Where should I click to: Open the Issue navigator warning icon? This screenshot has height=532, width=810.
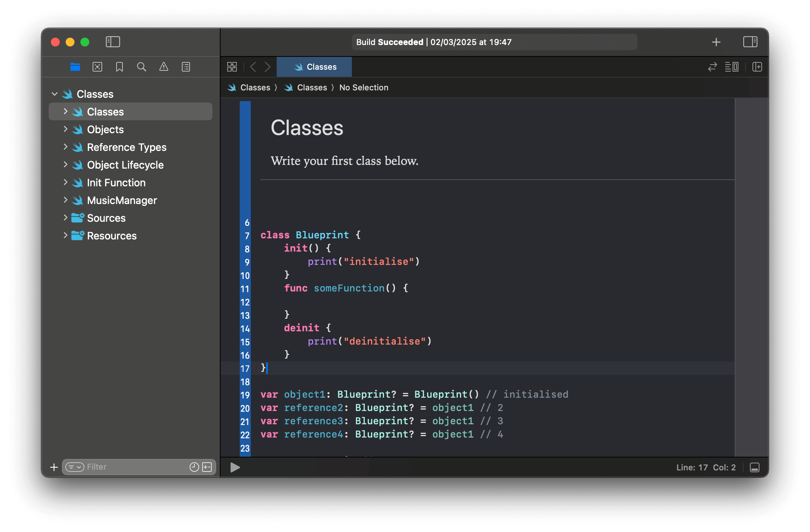(x=163, y=67)
